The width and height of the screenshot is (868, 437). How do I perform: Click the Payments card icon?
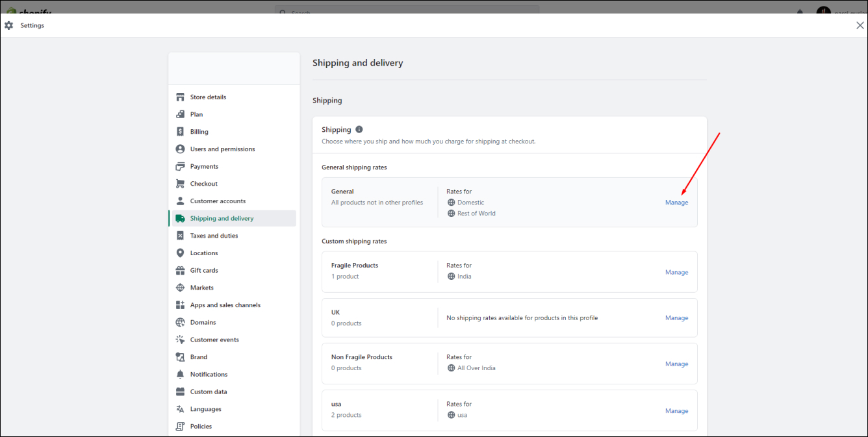(x=181, y=166)
